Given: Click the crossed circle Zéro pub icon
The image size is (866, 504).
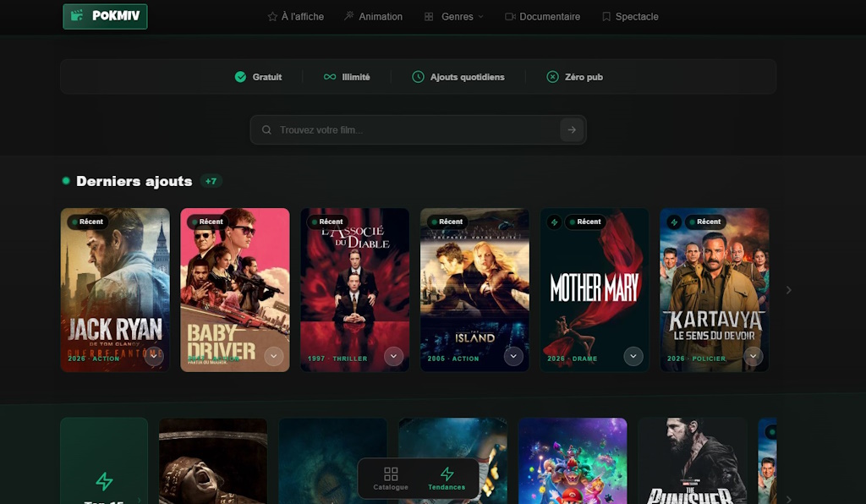Looking at the screenshot, I should [x=552, y=77].
